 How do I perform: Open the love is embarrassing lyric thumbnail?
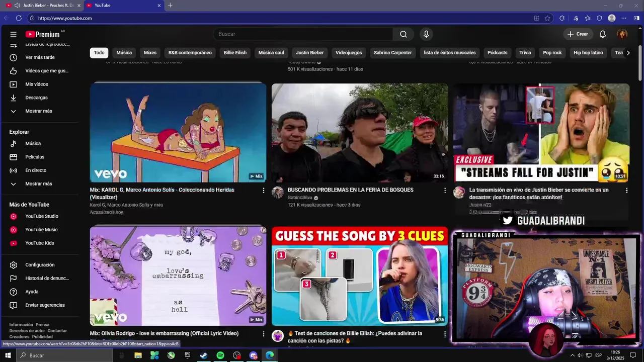(x=178, y=276)
